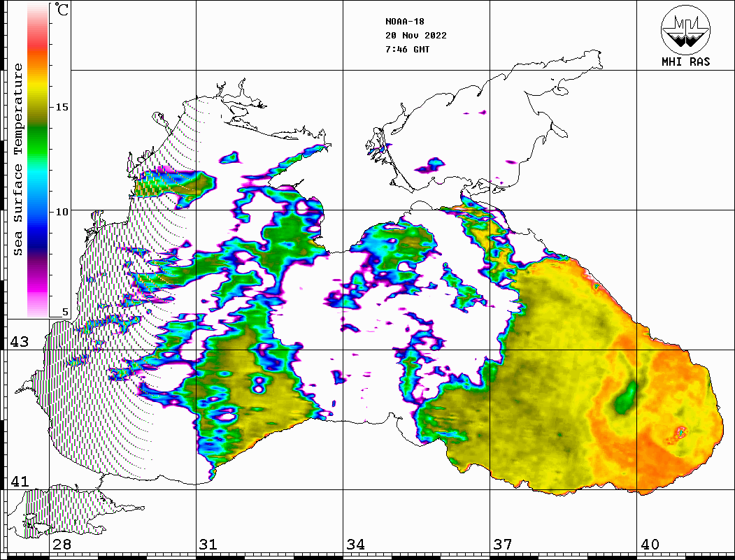This screenshot has height=560, width=735.
Task: Click longitude label 37
Action: point(503,545)
